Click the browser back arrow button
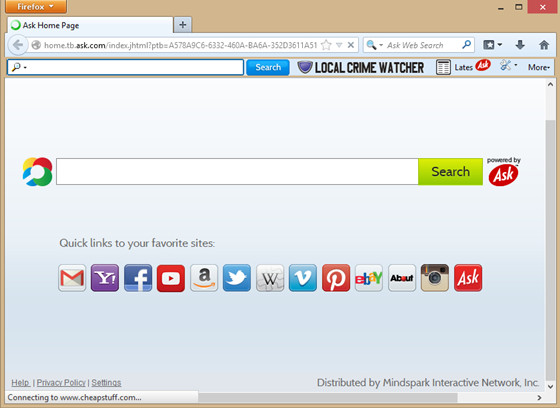 [17, 45]
